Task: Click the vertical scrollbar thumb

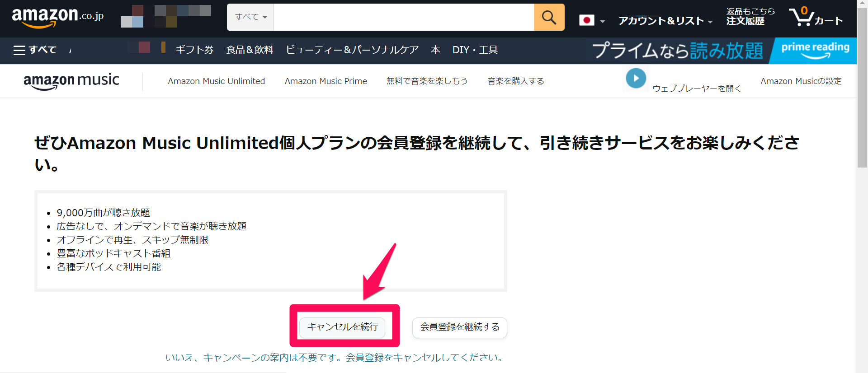Action: [x=862, y=88]
